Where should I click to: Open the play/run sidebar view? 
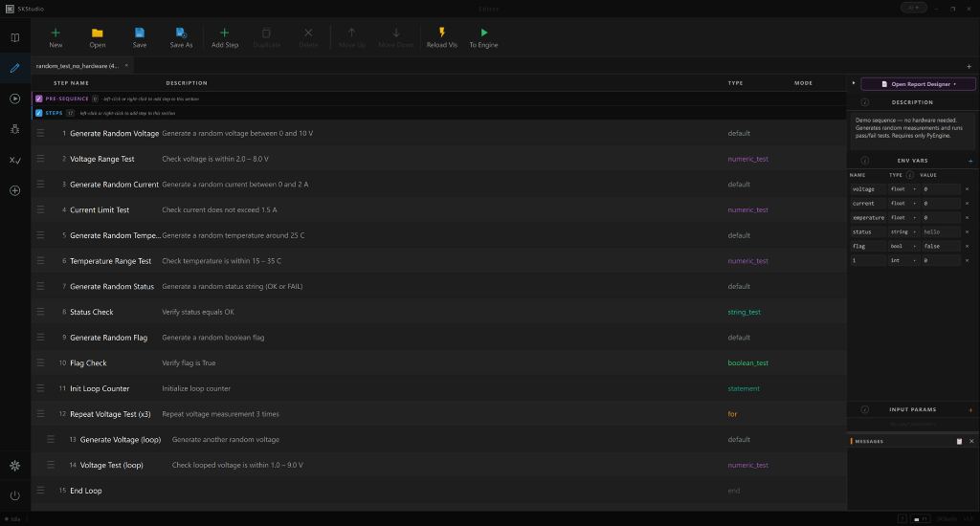click(x=15, y=99)
